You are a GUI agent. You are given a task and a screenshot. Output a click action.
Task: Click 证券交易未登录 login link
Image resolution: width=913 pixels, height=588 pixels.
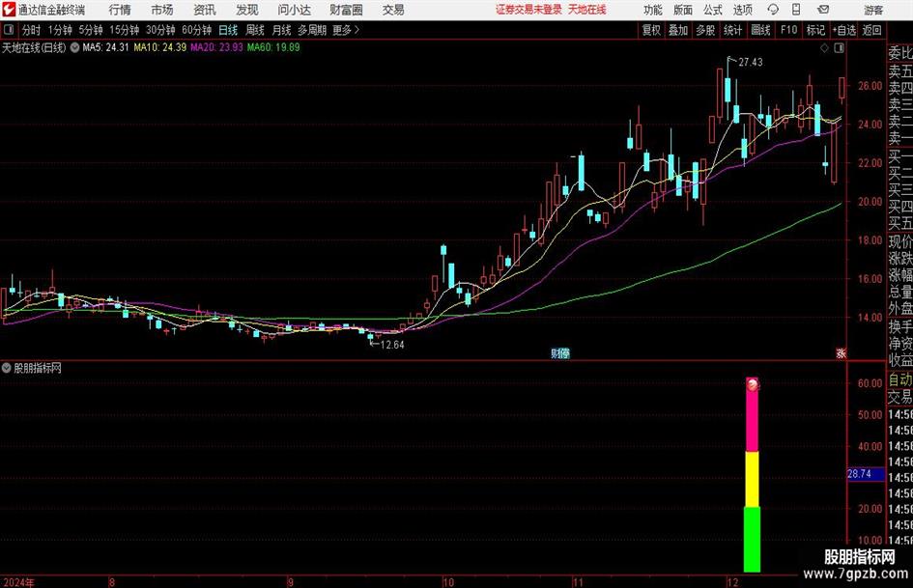click(x=528, y=10)
